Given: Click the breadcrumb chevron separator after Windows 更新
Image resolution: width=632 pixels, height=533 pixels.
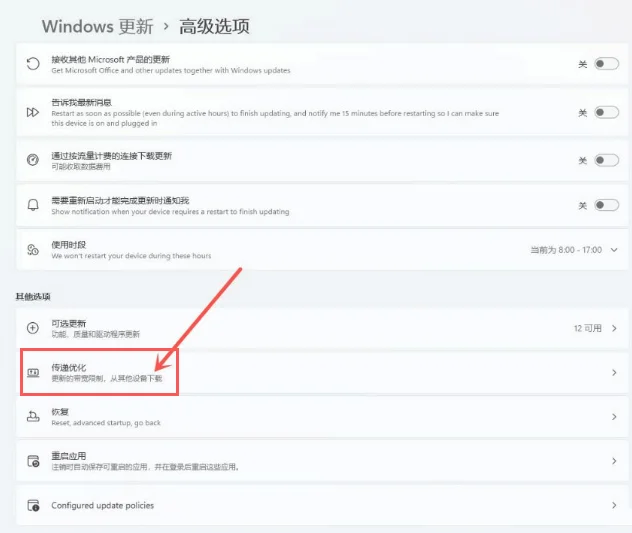Looking at the screenshot, I should pyautogui.click(x=166, y=27).
